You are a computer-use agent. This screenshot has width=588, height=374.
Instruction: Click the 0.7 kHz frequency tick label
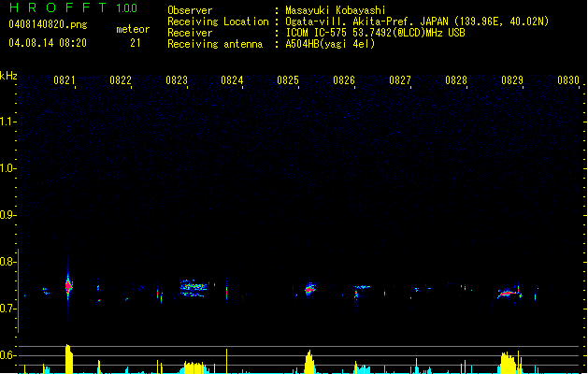point(7,309)
